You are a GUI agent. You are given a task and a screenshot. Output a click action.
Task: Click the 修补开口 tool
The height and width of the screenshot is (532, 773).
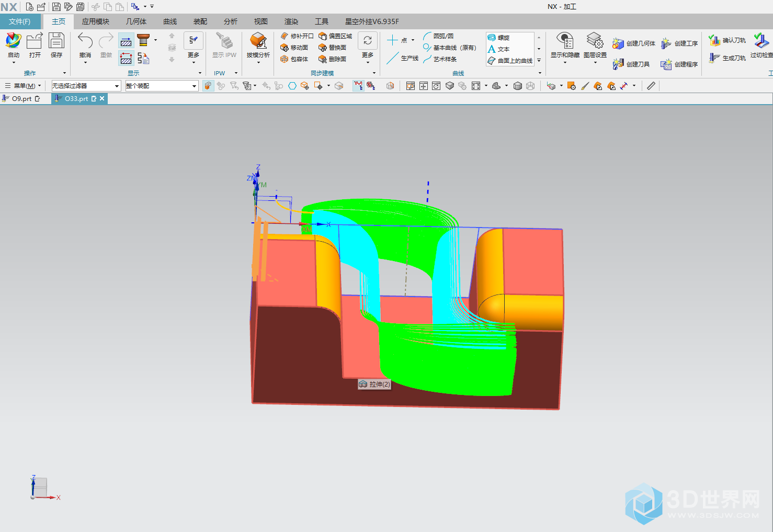297,36
